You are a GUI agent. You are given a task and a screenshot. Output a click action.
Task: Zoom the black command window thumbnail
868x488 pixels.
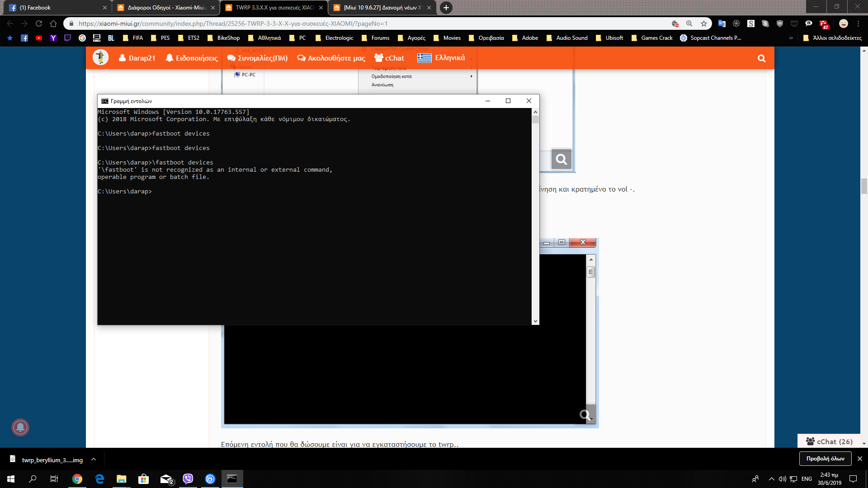[585, 415]
